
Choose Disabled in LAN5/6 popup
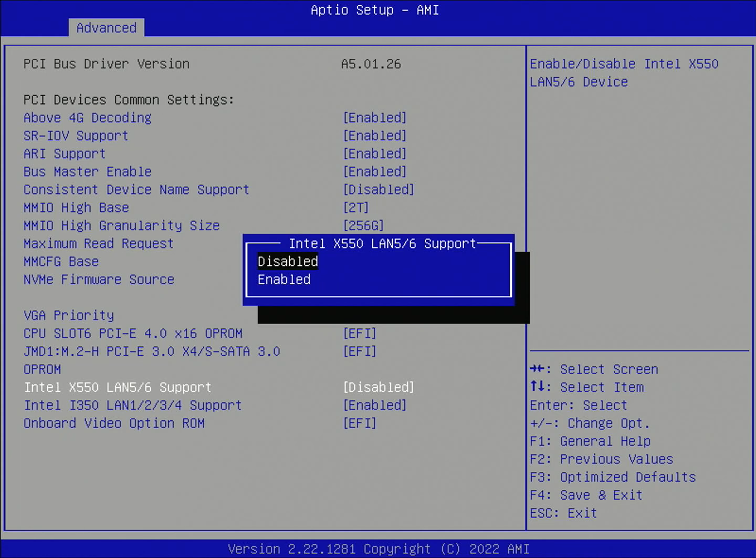pos(288,262)
